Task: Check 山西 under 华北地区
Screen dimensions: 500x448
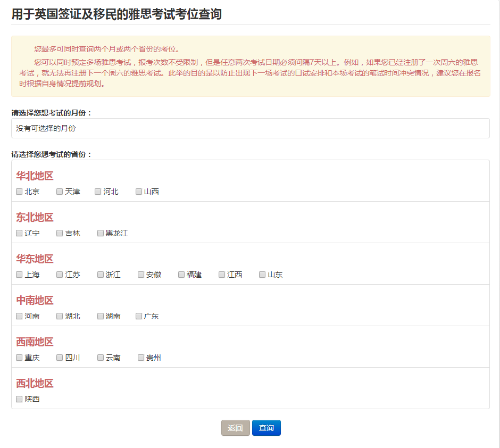Action: (139, 192)
